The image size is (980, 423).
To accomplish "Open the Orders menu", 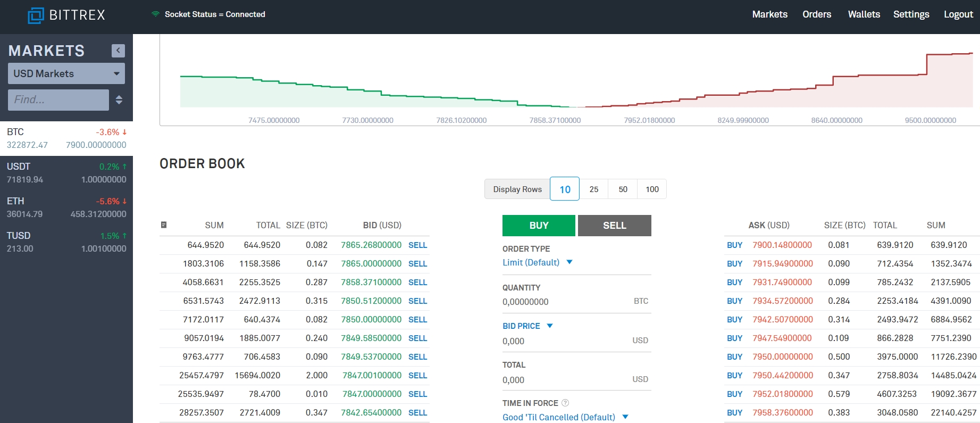I will coord(817,14).
